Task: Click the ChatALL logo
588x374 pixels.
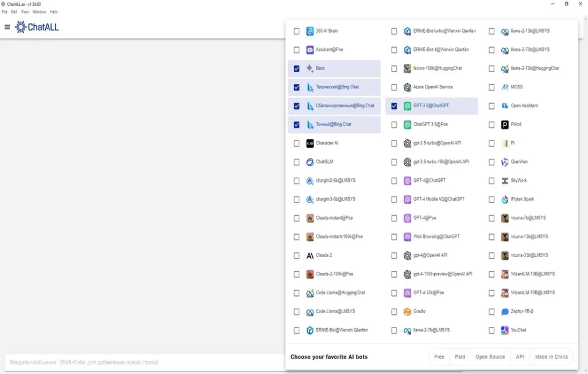Action: 37,27
